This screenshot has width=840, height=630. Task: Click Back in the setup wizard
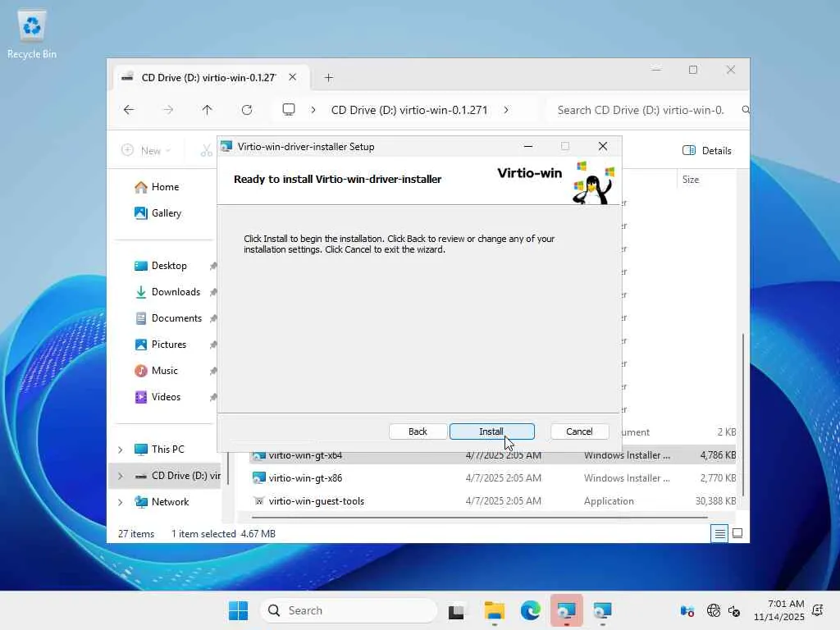[x=418, y=431]
